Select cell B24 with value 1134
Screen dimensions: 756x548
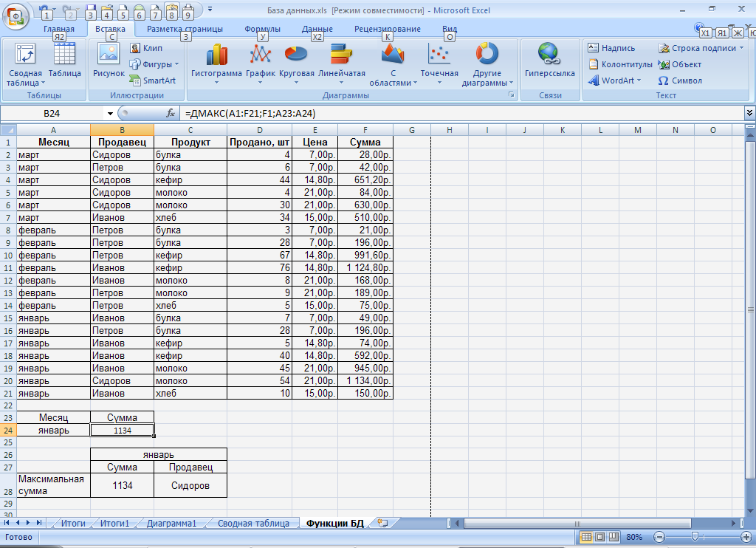tap(122, 431)
